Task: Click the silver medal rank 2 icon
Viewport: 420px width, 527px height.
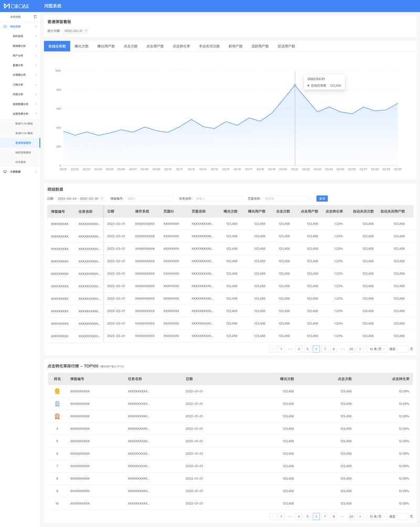Action: [57, 404]
